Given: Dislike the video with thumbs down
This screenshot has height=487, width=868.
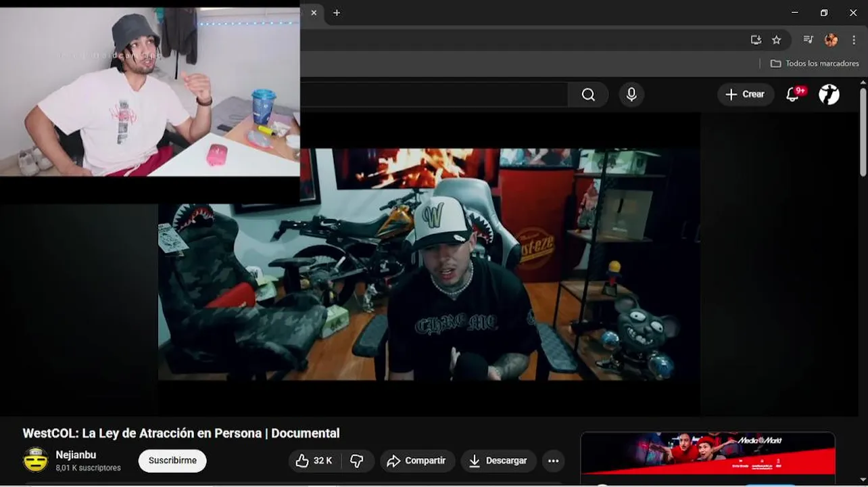Looking at the screenshot, I should [357, 461].
